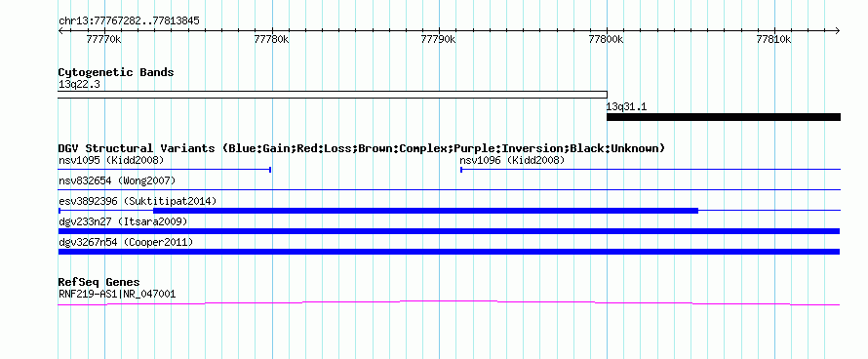Click the Cytogenetic Bands track title
Image resolution: width=868 pixels, height=359 pixels.
[x=116, y=72]
